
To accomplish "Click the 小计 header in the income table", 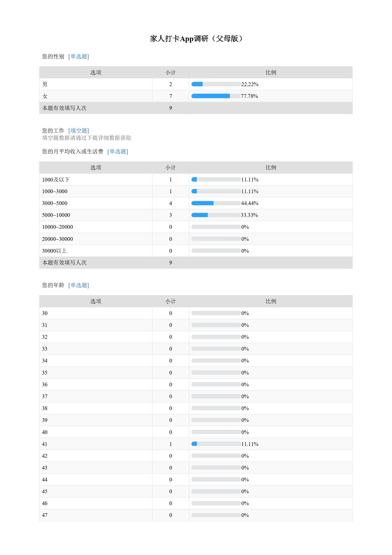I will pos(170,167).
